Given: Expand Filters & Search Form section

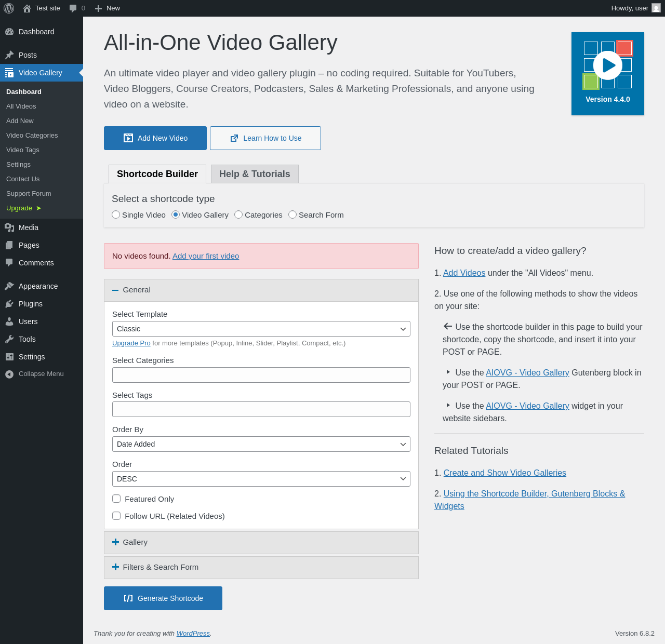Looking at the screenshot, I should pyautogui.click(x=261, y=568).
